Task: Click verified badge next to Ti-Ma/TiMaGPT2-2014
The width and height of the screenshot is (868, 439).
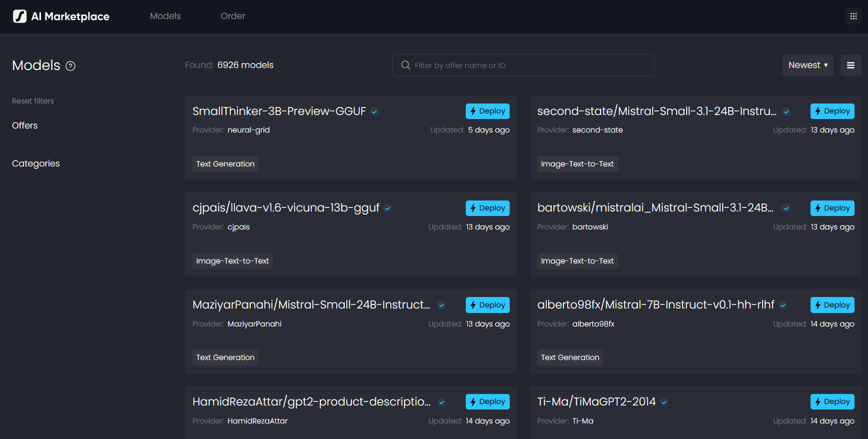Action: click(x=664, y=402)
